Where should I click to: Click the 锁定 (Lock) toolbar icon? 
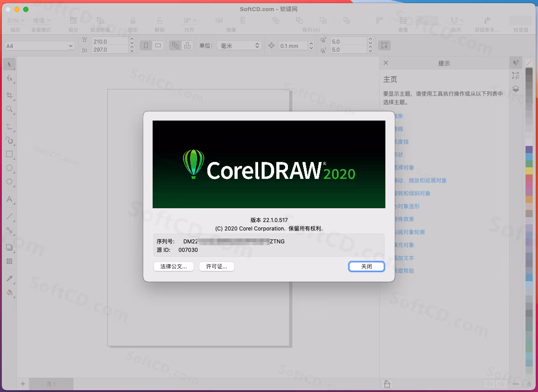tap(133, 20)
